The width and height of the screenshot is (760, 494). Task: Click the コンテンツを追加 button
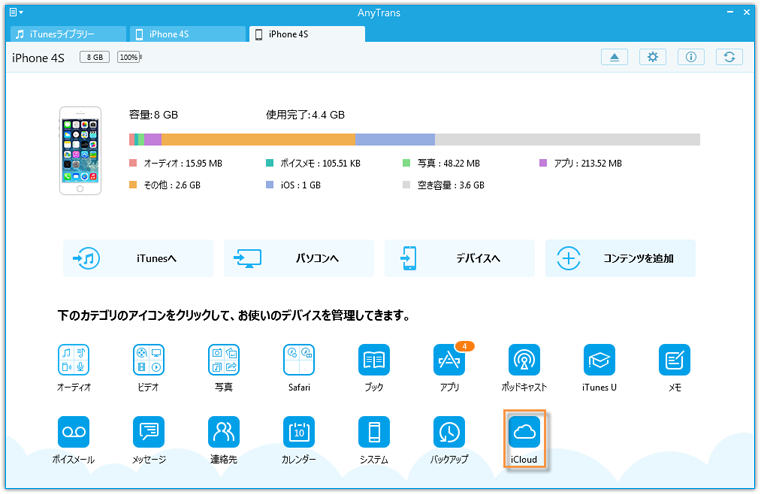tap(620, 258)
